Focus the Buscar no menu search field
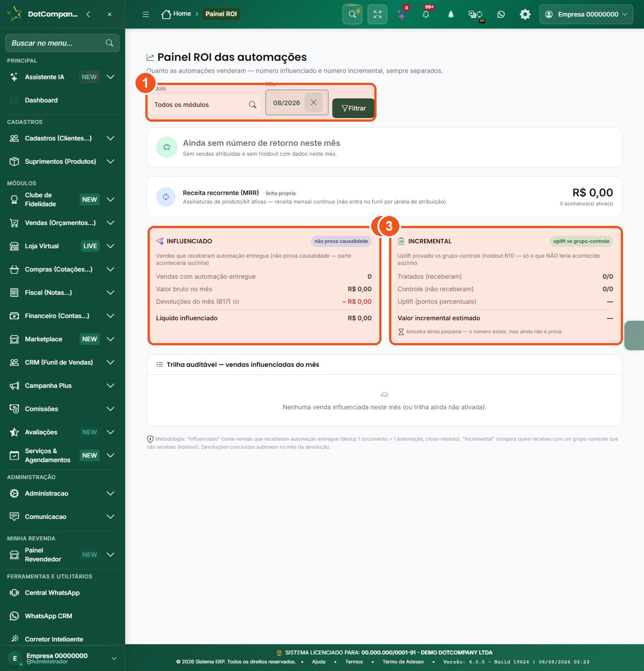Screen dimensions: 644x671 click(62, 43)
